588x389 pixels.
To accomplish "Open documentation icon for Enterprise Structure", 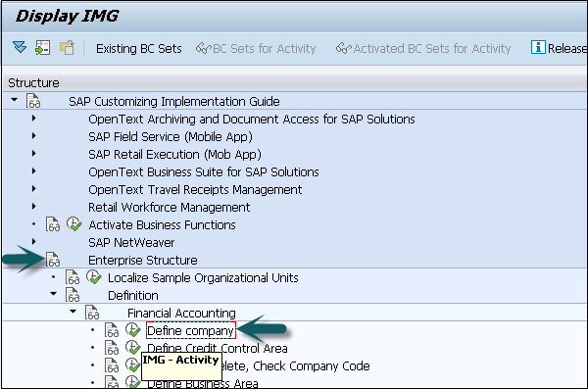I will pos(53,260).
